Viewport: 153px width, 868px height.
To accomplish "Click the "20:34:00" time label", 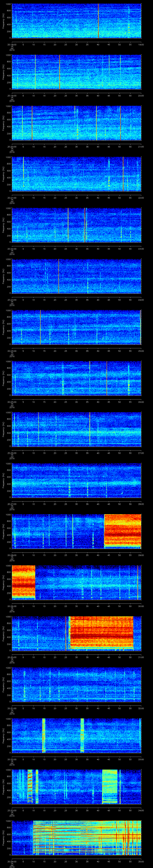I will pyautogui.click(x=12, y=861).
